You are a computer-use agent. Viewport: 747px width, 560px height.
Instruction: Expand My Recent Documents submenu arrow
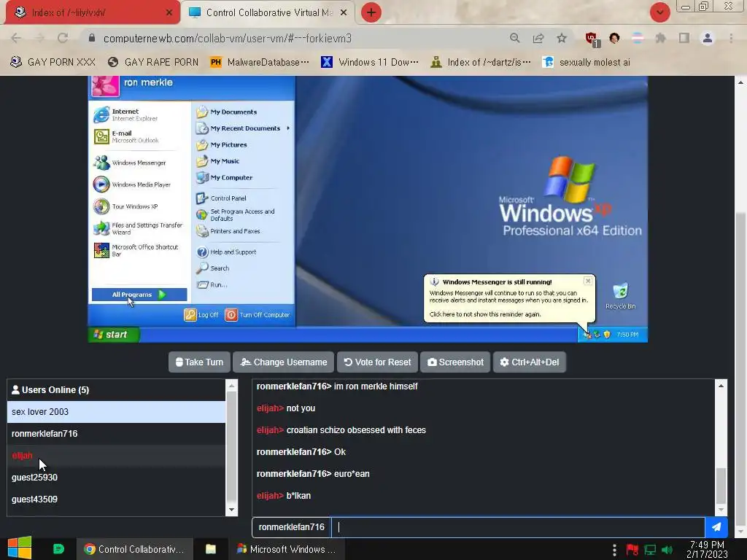pyautogui.click(x=288, y=128)
